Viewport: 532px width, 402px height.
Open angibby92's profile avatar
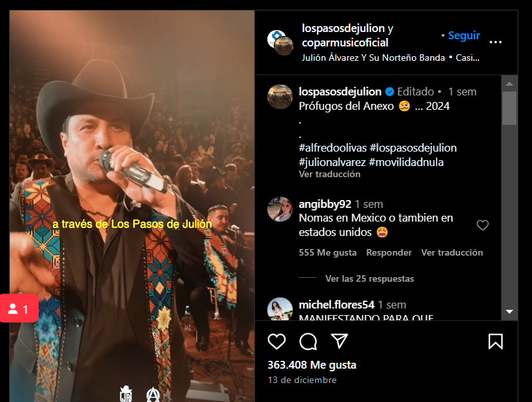280,209
